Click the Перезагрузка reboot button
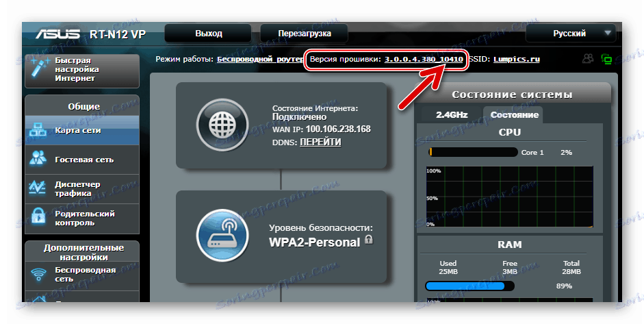Viewport: 644px width, 324px height. click(305, 34)
